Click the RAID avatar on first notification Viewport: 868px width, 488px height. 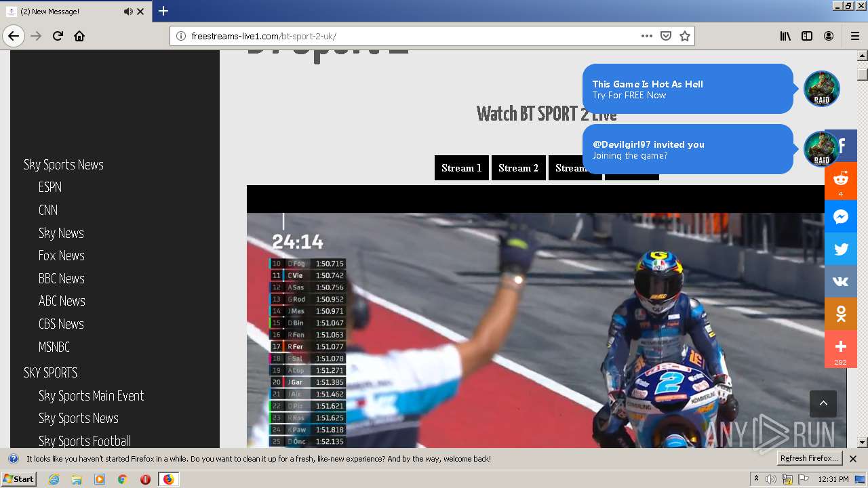tap(821, 89)
